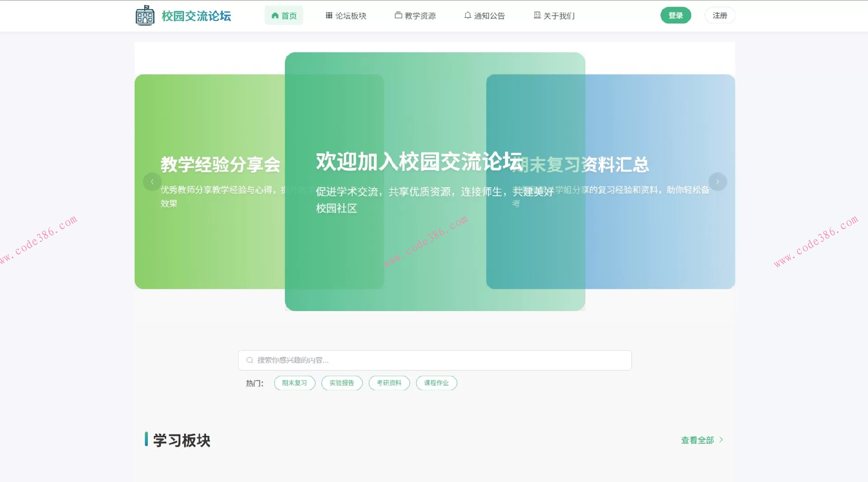Click the grid icon next to 论坛板块

click(x=328, y=15)
